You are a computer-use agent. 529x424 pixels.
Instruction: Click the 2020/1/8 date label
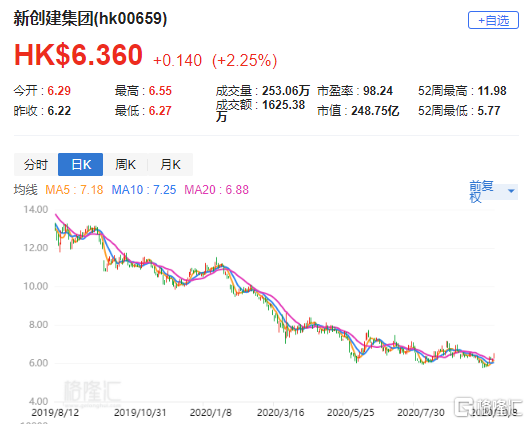point(211,413)
